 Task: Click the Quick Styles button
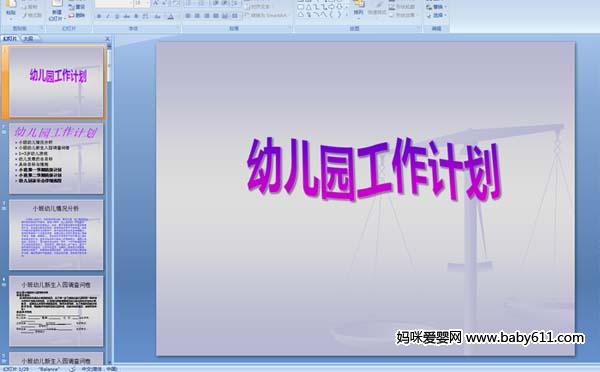click(377, 8)
